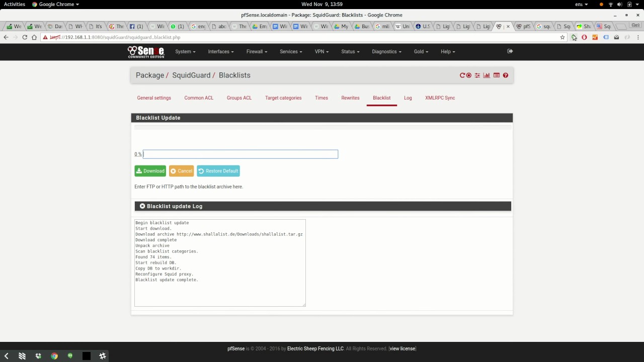This screenshot has height=362, width=644.
Task: Switch to Rewrites tab
Action: coord(350,98)
